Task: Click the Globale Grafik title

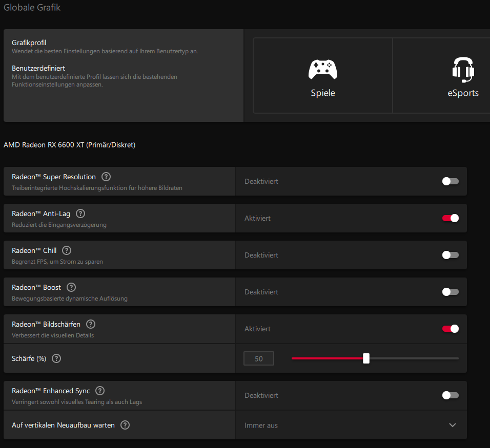Action: pos(32,8)
